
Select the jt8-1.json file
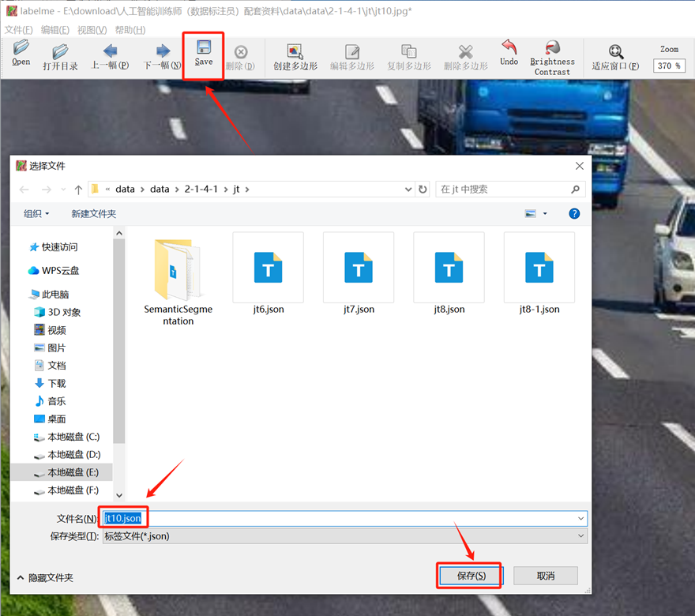(539, 274)
